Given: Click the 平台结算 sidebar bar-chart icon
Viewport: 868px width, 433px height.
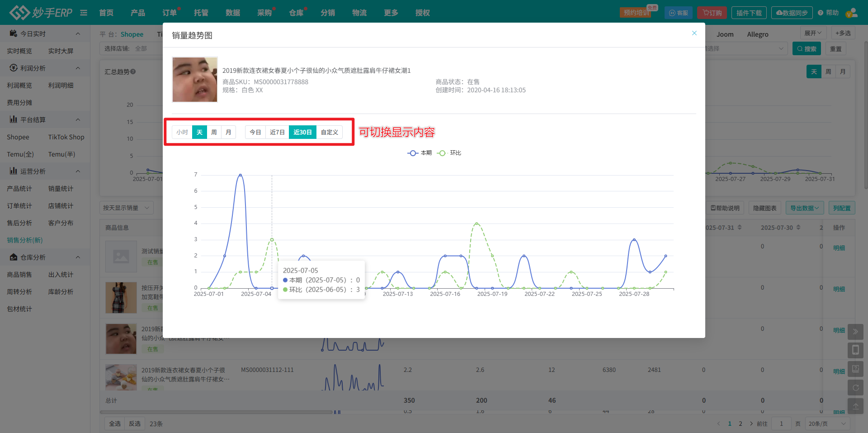Looking at the screenshot, I should [13, 119].
